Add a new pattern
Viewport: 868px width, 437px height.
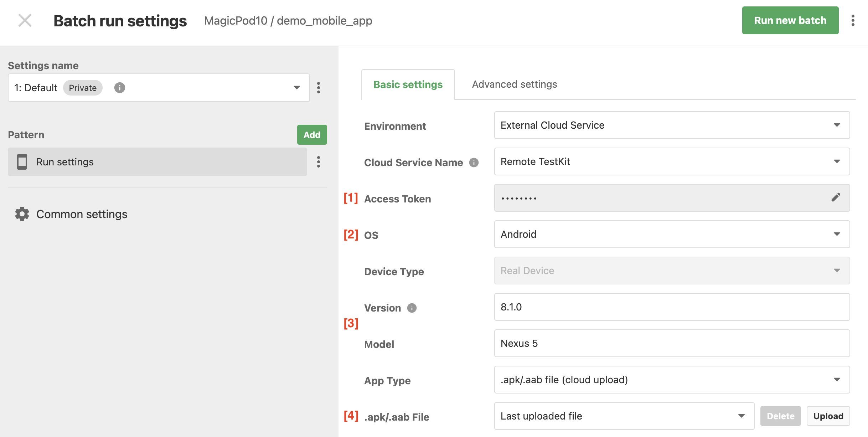click(x=312, y=135)
